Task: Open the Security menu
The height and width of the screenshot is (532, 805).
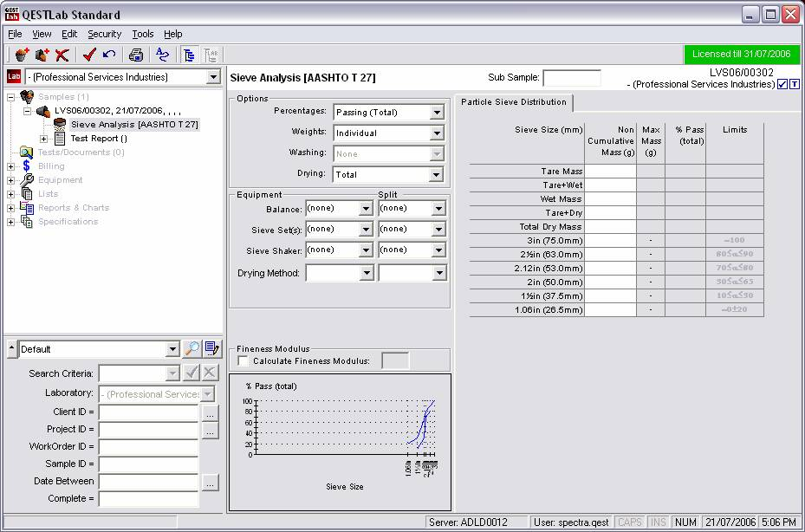Action: (104, 34)
